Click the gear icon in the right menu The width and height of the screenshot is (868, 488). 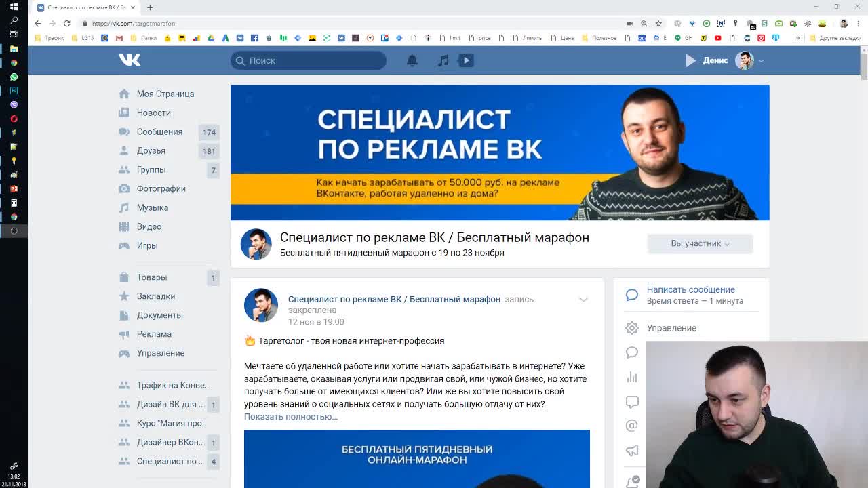[x=632, y=328]
